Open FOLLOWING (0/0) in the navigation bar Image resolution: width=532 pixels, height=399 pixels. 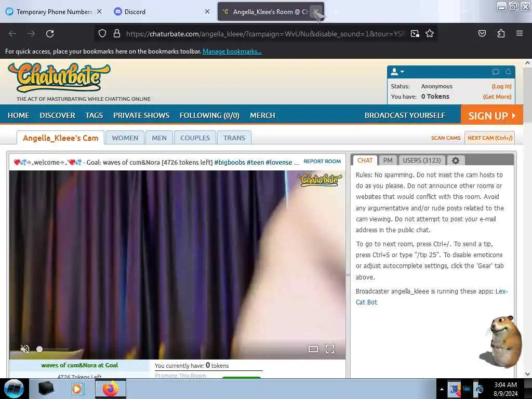click(209, 115)
